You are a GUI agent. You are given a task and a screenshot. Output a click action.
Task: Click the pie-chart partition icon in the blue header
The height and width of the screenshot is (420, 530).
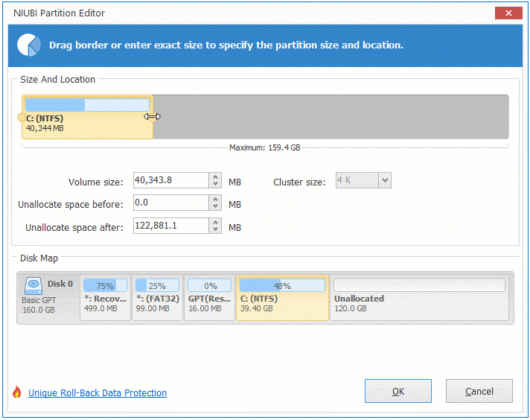click(29, 45)
